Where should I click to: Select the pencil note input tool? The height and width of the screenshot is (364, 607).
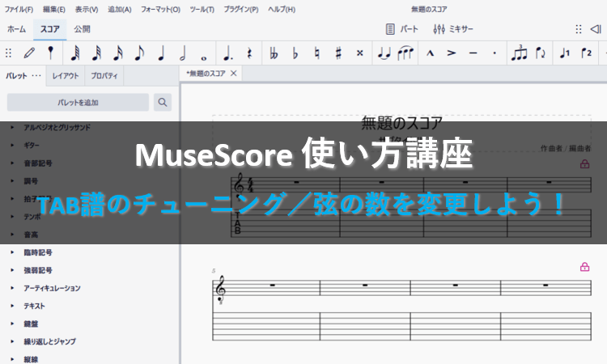pos(29,53)
